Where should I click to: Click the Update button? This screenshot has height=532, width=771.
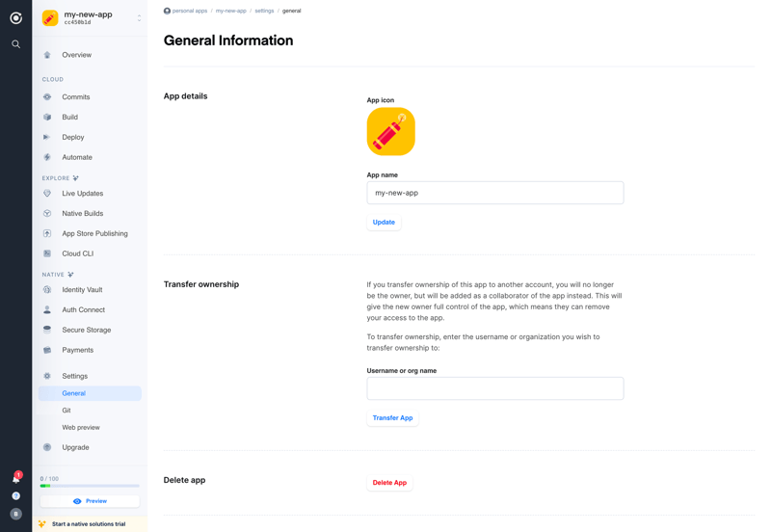[384, 223]
